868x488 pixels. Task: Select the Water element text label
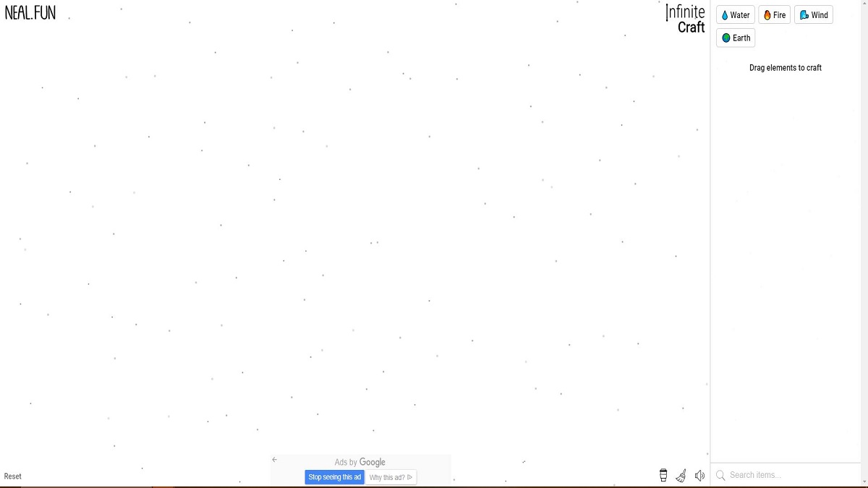pyautogui.click(x=740, y=15)
